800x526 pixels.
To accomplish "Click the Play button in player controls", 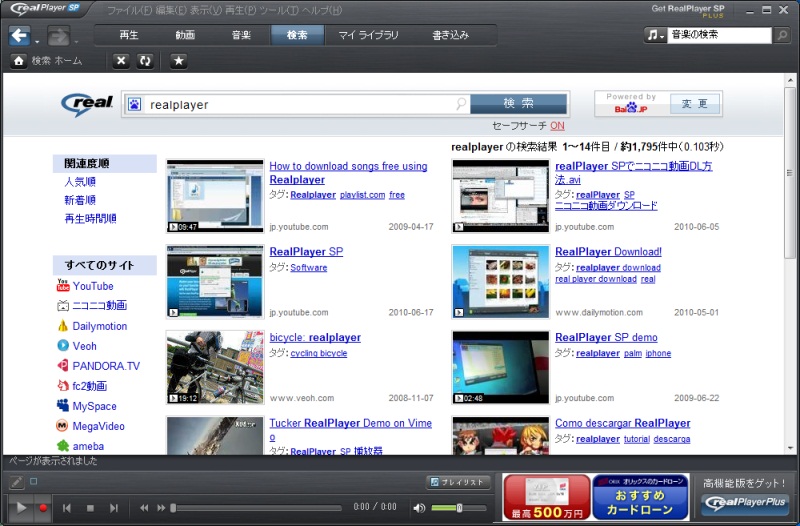I will pyautogui.click(x=21, y=508).
